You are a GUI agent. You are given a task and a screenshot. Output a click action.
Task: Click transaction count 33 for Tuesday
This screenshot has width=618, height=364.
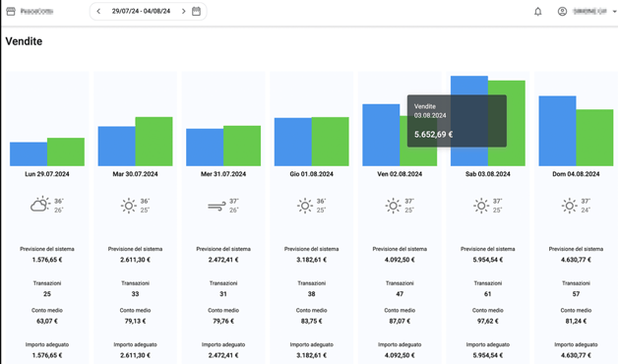pyautogui.click(x=135, y=294)
